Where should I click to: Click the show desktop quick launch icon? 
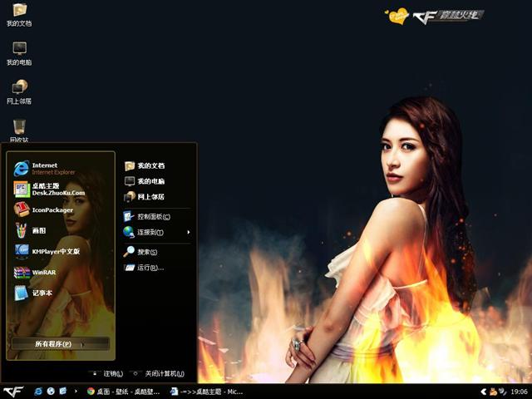tap(63, 392)
